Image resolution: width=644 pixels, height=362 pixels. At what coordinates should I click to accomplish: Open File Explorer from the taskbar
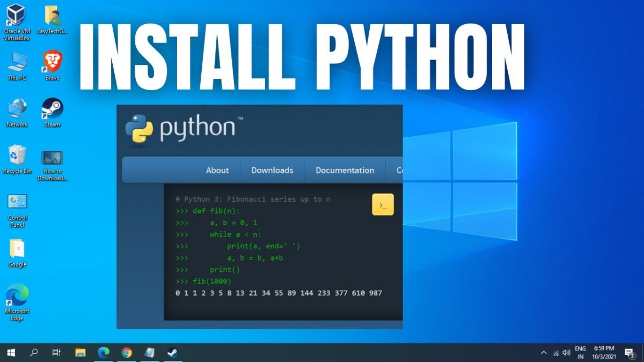(x=80, y=352)
